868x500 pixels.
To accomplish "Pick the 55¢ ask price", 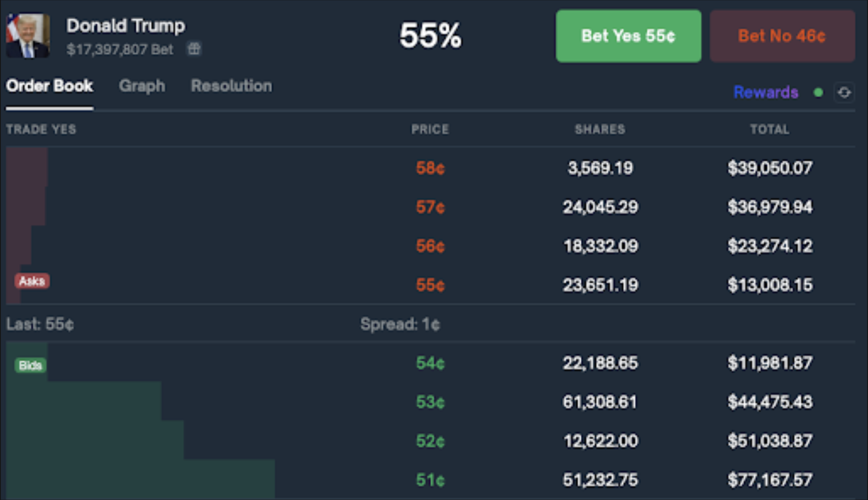I will pos(430,285).
